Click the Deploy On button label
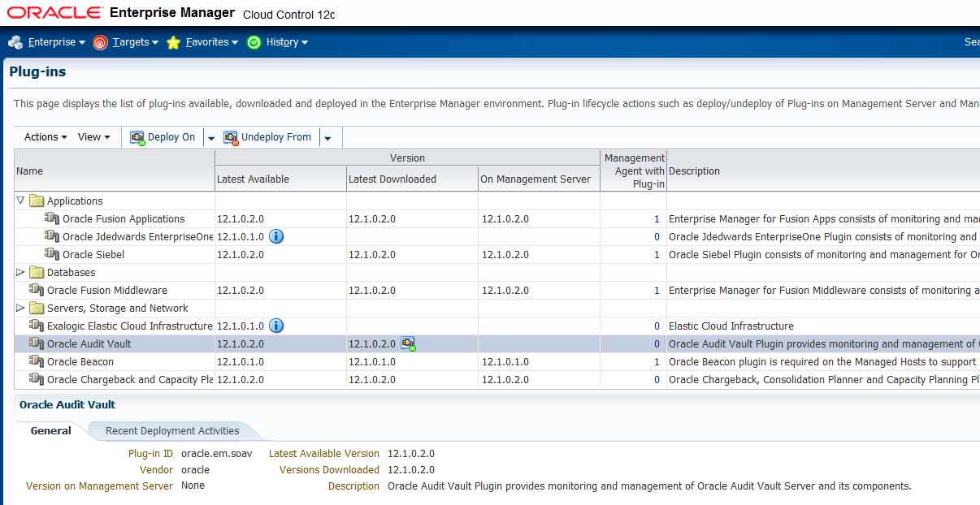The height and width of the screenshot is (505, 980). coord(171,137)
